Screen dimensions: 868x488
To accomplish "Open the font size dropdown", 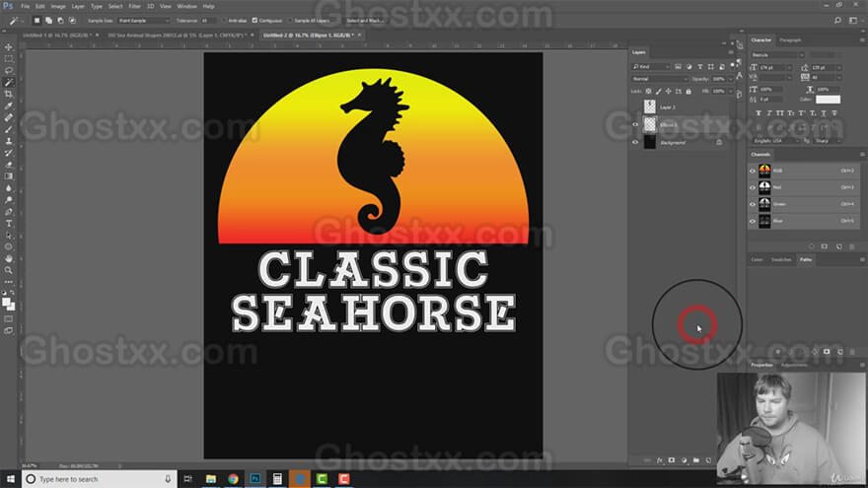I will point(789,67).
